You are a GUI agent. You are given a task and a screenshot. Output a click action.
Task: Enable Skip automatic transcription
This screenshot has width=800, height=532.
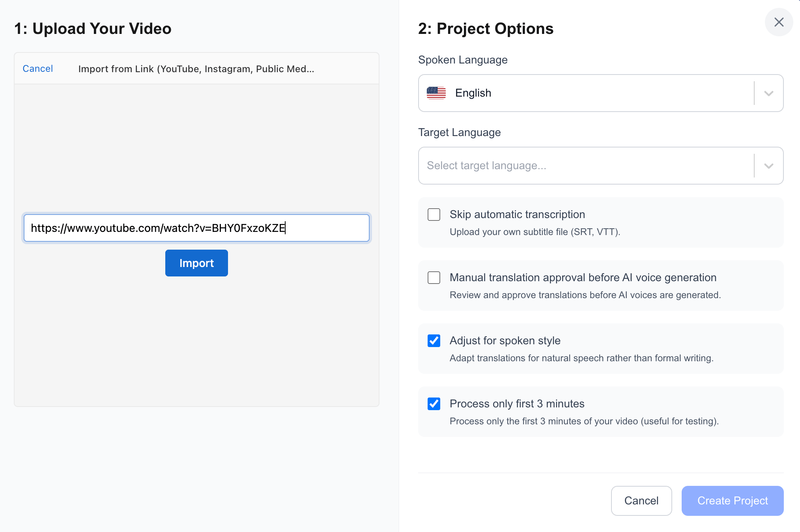point(434,215)
